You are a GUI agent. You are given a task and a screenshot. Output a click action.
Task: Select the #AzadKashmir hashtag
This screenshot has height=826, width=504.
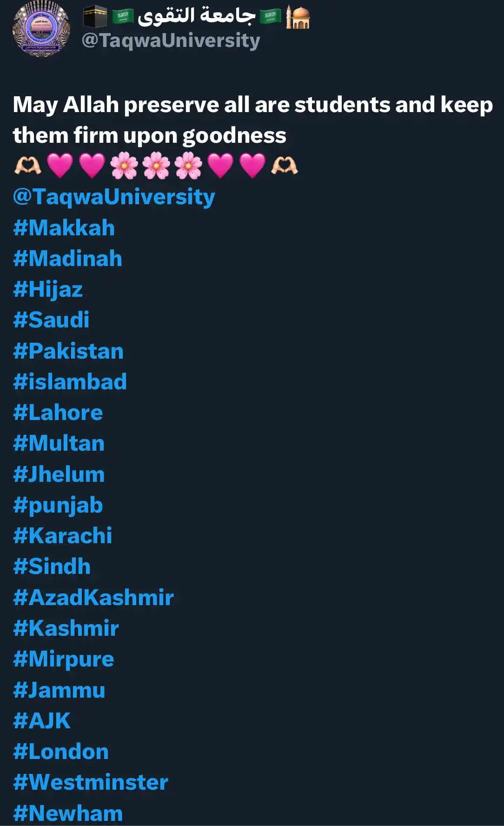point(93,598)
